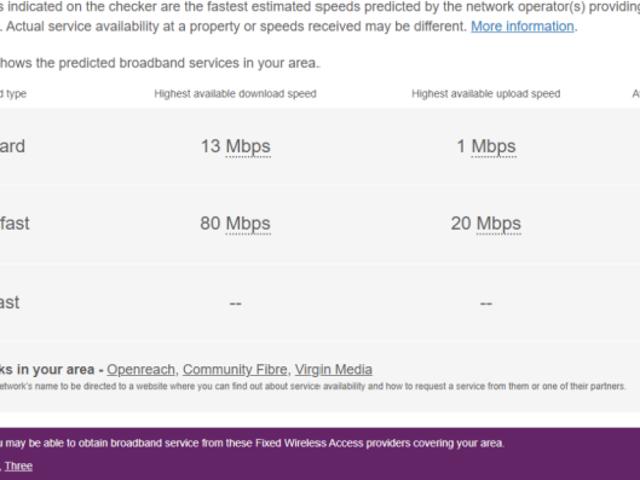This screenshot has width=640, height=480.
Task: Click Mbps abbreviation beside 80
Action: click(248, 224)
